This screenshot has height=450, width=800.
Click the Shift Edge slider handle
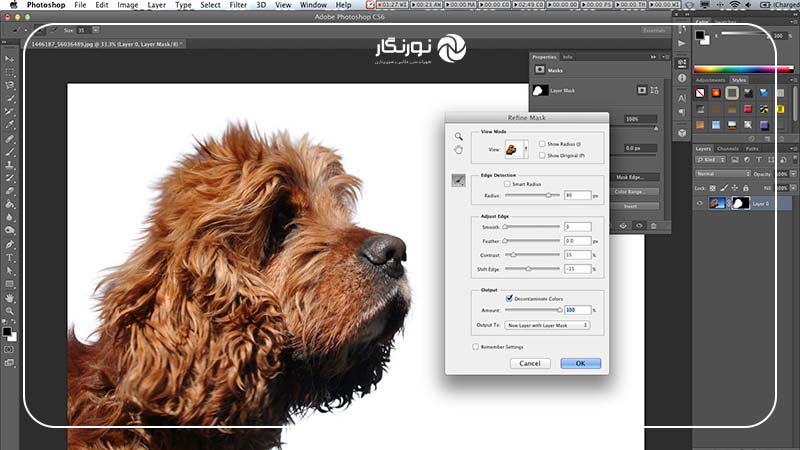tap(529, 268)
